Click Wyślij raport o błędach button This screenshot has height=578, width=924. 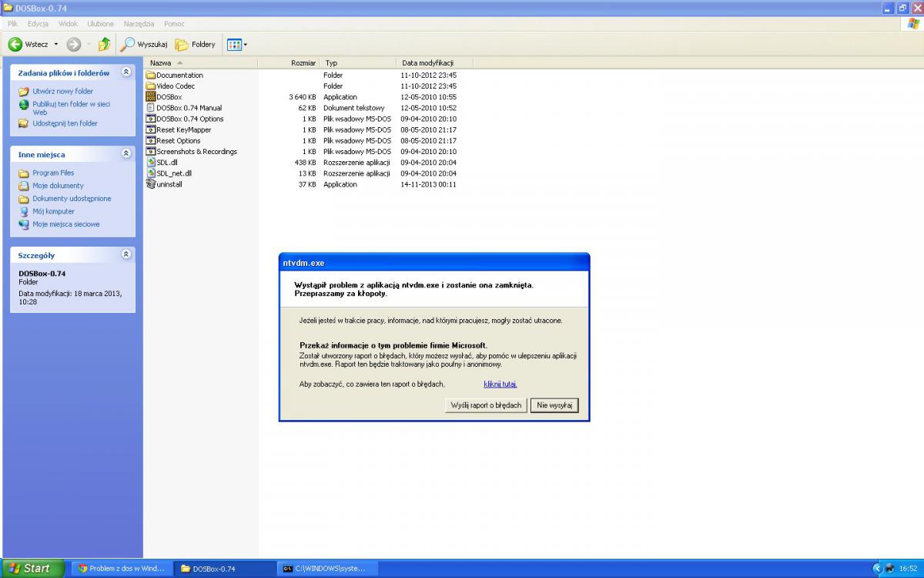(486, 405)
